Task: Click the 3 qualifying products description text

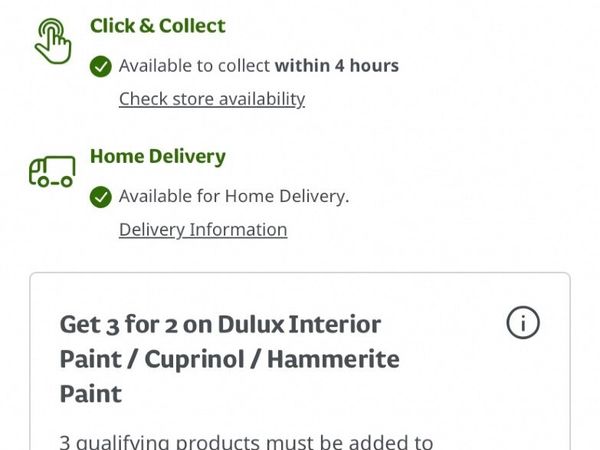Action: [x=246, y=441]
